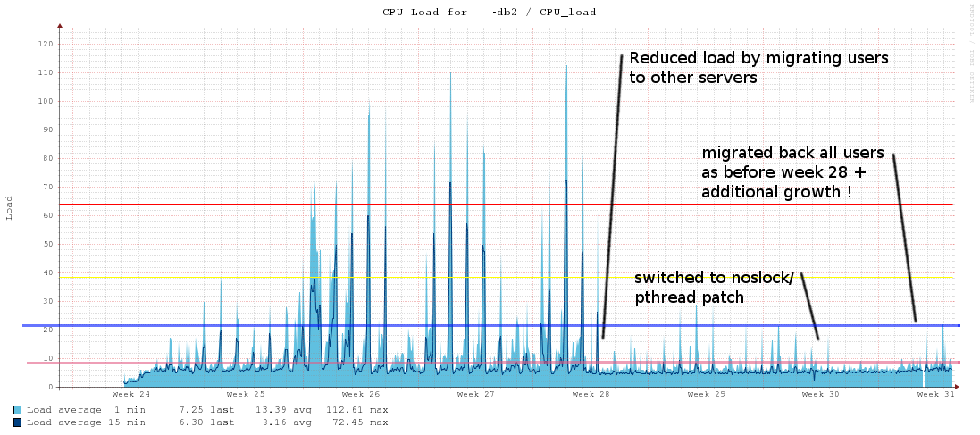Select the Week 26 axis label
Image resolution: width=980 pixels, height=435 pixels.
361,394
